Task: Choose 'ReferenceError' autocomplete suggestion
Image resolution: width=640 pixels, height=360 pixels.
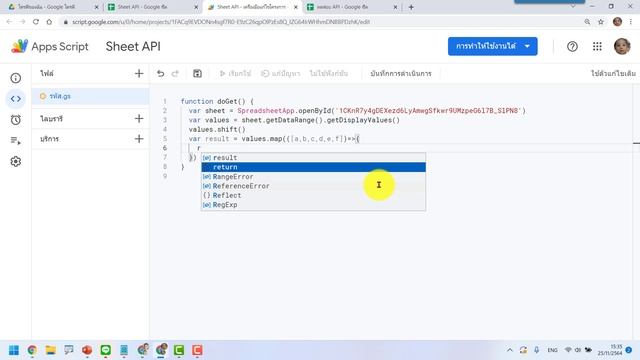Action: 313,186
